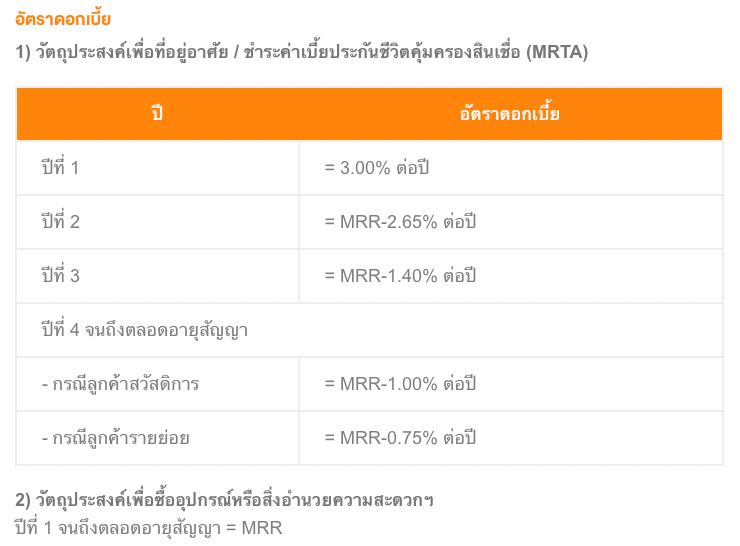Select the MRR-0.75% ต่อปี cell
740x546 pixels.
coord(400,437)
